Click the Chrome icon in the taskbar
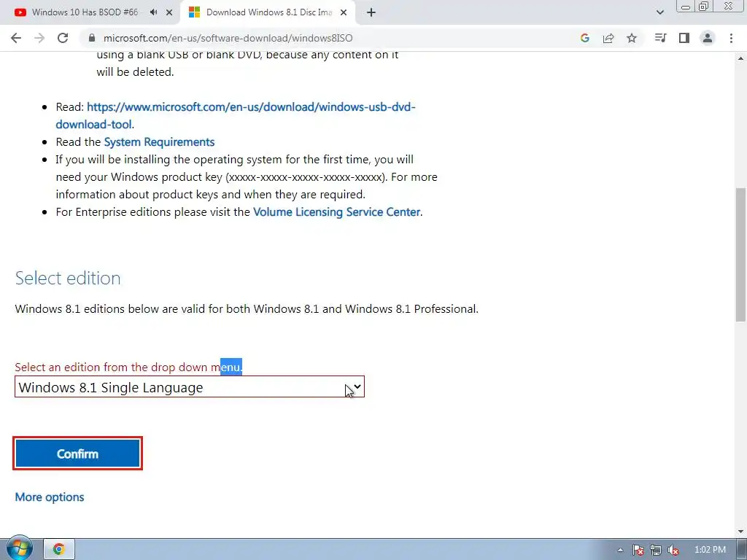 point(59,550)
